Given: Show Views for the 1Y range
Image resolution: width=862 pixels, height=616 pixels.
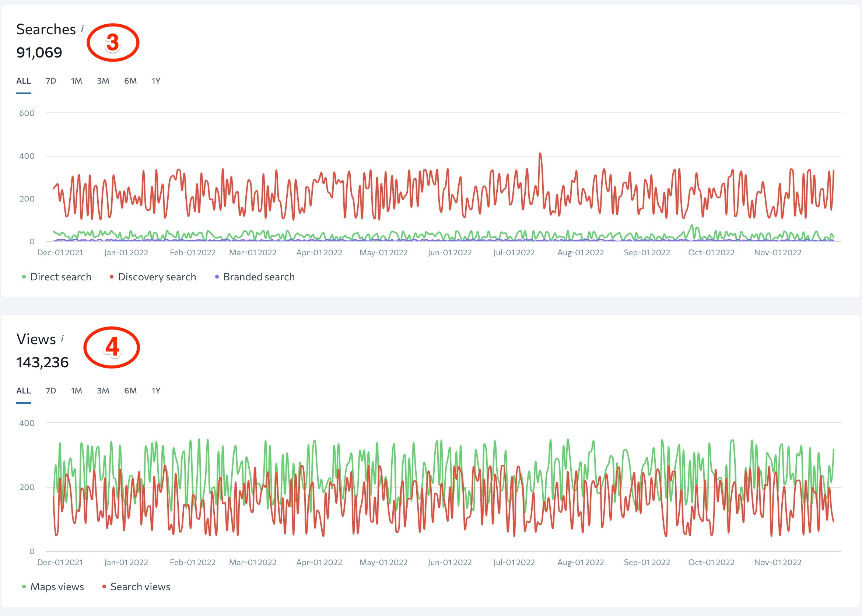Looking at the screenshot, I should click(x=156, y=391).
